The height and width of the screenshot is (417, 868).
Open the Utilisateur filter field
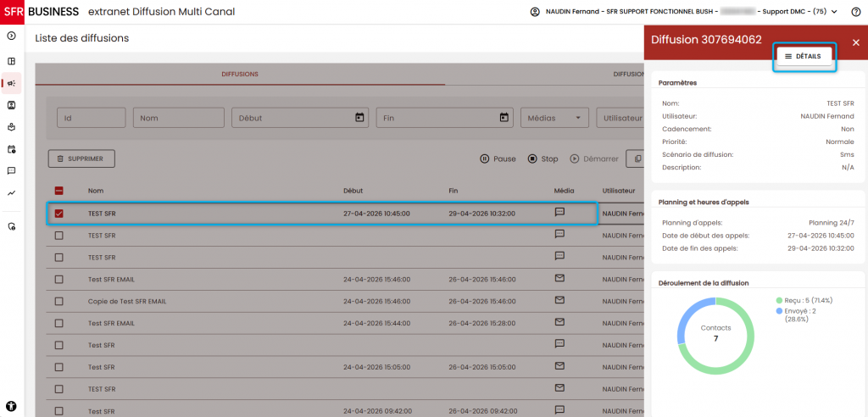pos(620,118)
